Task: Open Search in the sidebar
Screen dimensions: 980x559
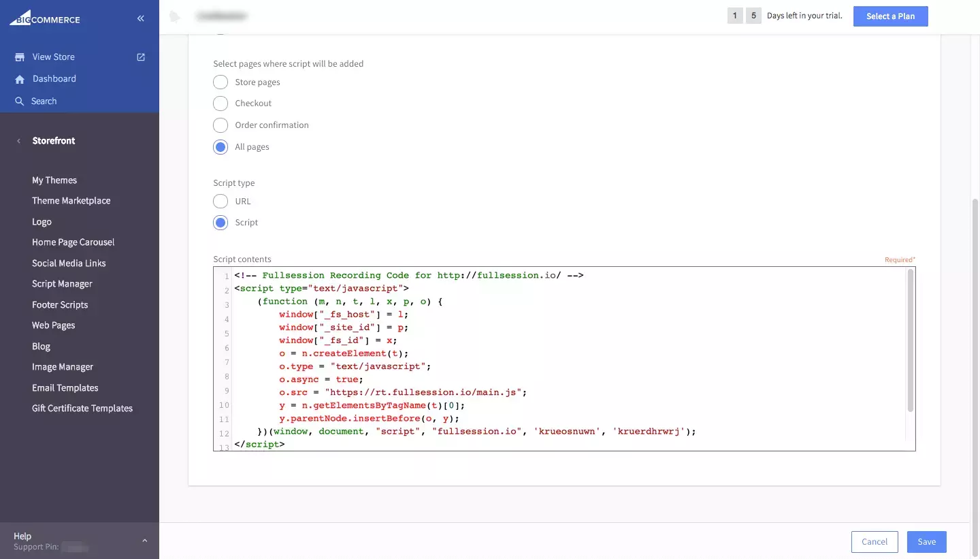Action: click(x=44, y=101)
